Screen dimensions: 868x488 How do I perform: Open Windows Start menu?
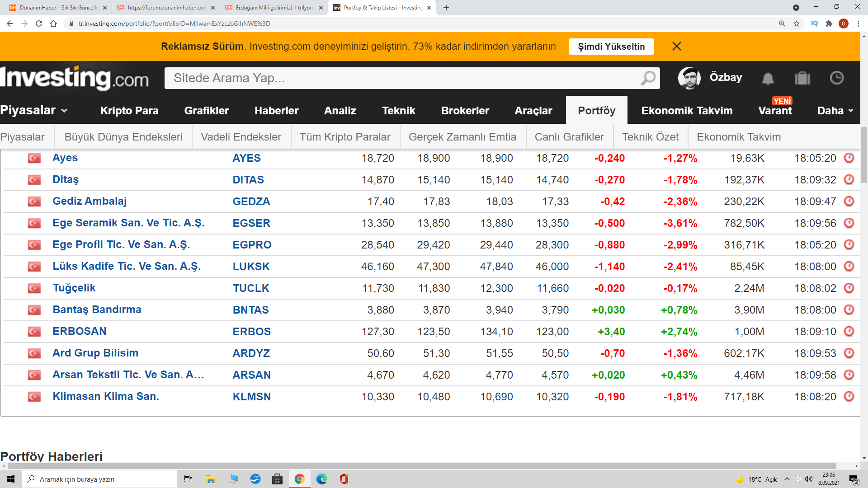point(11,479)
